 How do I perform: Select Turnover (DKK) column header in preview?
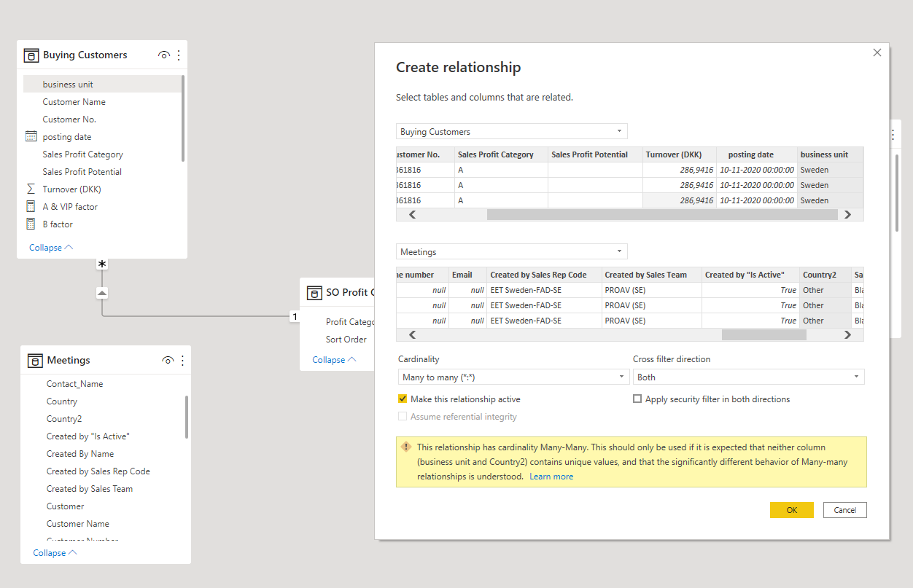click(x=680, y=154)
